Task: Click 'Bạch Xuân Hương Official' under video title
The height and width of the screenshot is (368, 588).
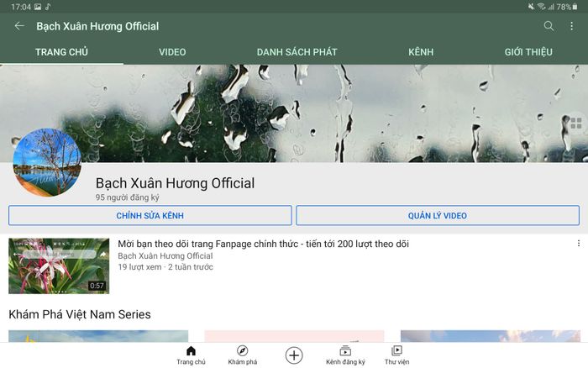Action: click(165, 256)
